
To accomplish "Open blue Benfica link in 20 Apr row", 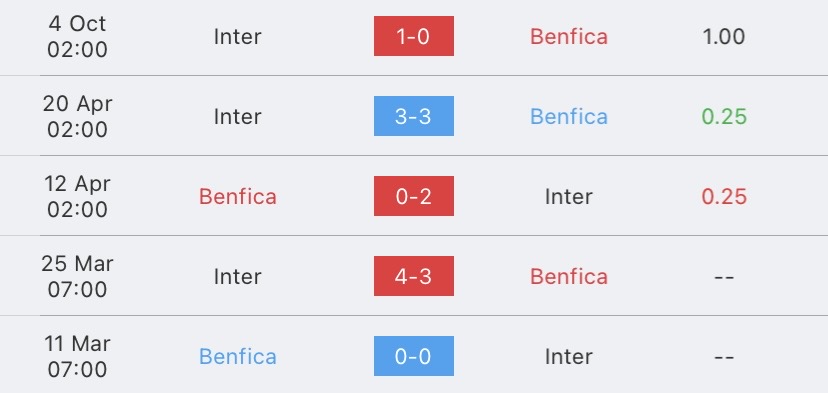I will tap(569, 117).
